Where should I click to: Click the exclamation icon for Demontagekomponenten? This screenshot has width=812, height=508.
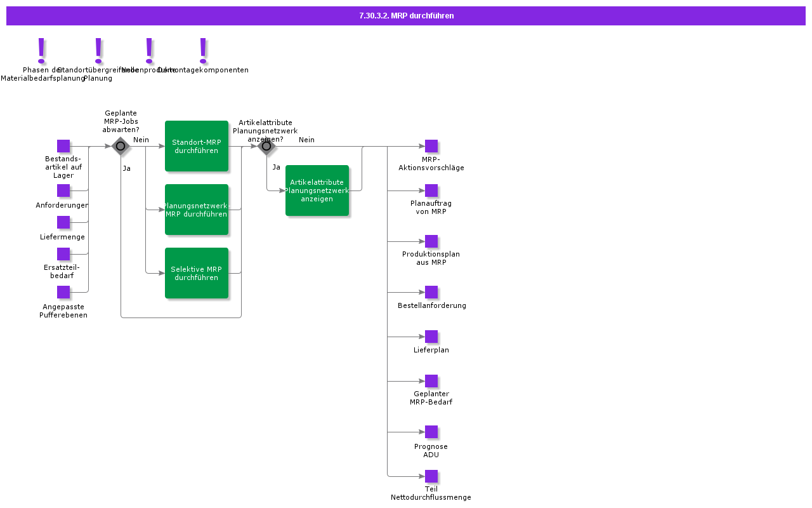pyautogui.click(x=203, y=51)
